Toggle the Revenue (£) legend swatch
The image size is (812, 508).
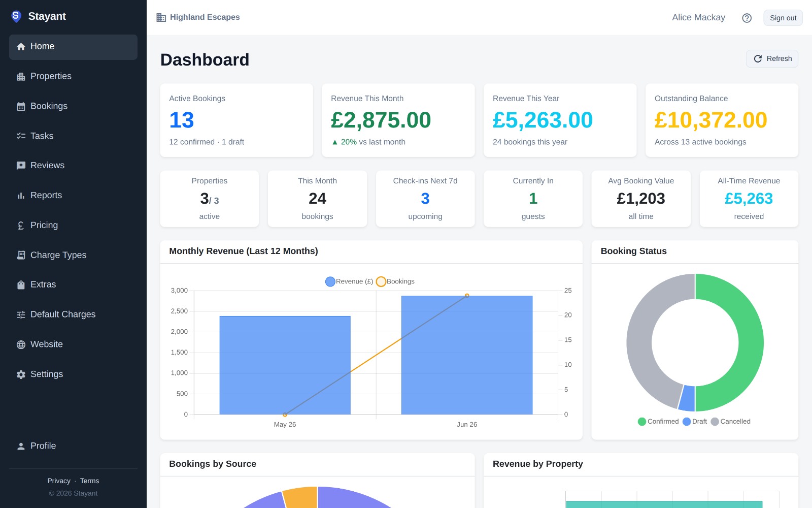tap(330, 281)
